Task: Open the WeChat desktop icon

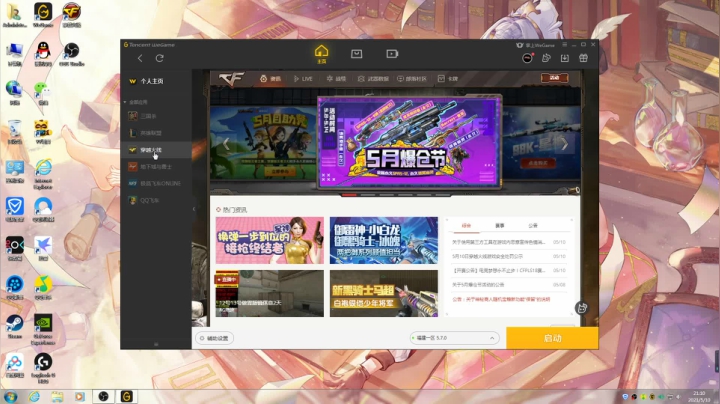Action: tap(43, 93)
